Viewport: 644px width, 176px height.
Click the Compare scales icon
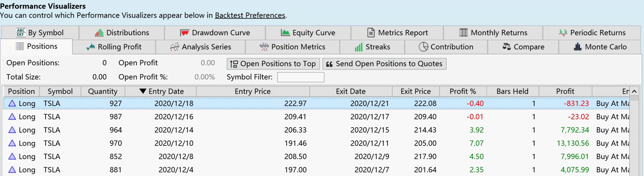[x=507, y=47]
